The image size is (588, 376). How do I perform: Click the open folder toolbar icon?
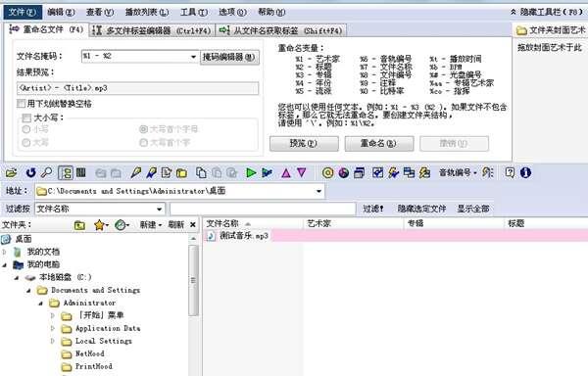pyautogui.click(x=11, y=172)
